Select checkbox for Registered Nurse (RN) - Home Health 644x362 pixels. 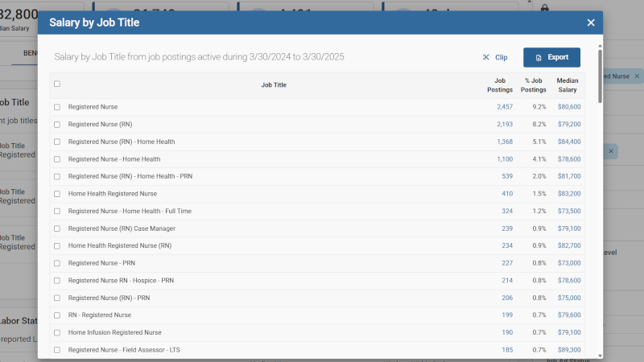coord(57,142)
